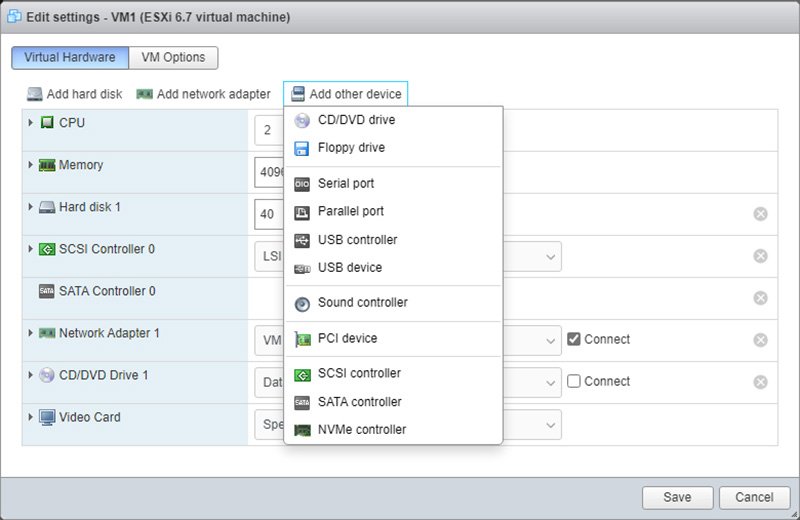The image size is (800, 520).
Task: Click the CD/DVD drive disc icon in menu
Action: [302, 120]
